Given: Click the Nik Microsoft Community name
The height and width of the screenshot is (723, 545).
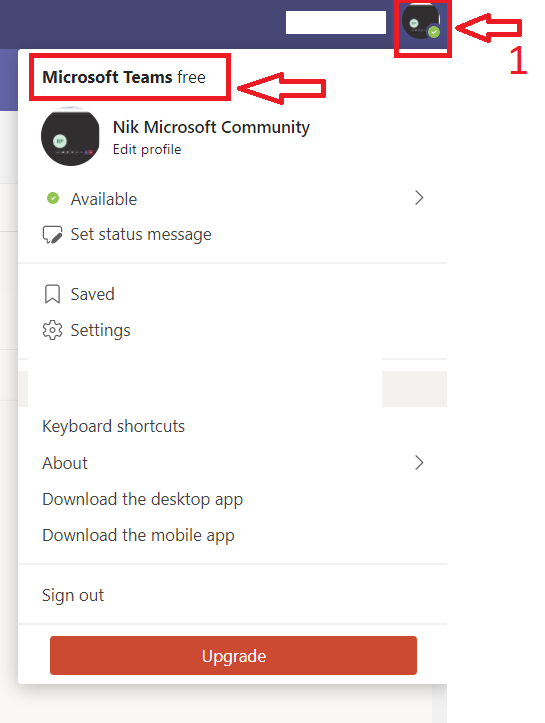Looking at the screenshot, I should pos(211,127).
